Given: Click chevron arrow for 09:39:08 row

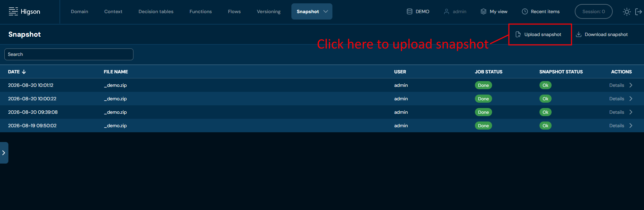Looking at the screenshot, I should pyautogui.click(x=631, y=112).
